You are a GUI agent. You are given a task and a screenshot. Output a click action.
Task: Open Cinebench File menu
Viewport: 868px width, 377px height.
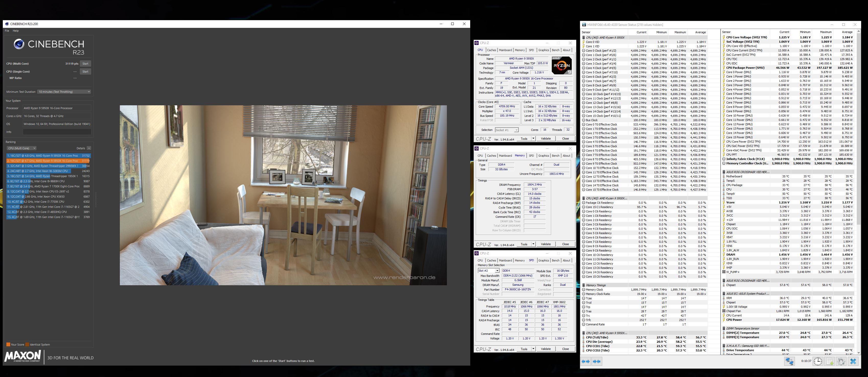[x=7, y=31]
